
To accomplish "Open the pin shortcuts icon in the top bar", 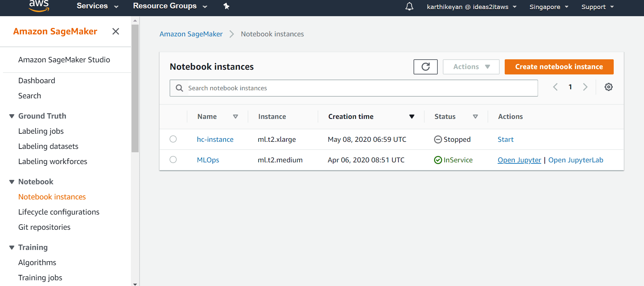I will (x=226, y=6).
